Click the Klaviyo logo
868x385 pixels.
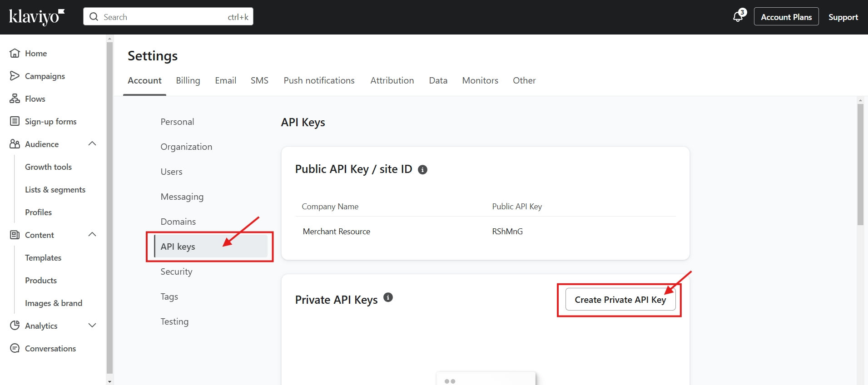click(37, 17)
